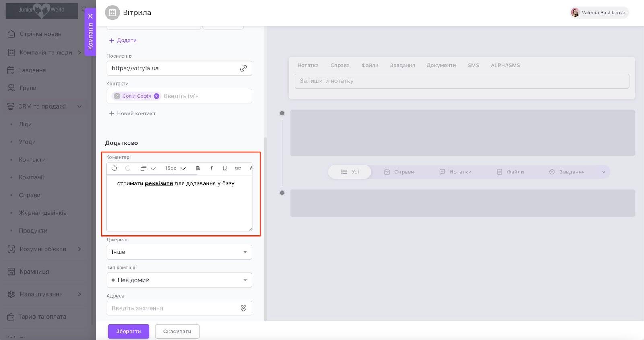Screen dimensions: 644x340
Task: Open the Тип компанії dropdown
Action: click(179, 280)
